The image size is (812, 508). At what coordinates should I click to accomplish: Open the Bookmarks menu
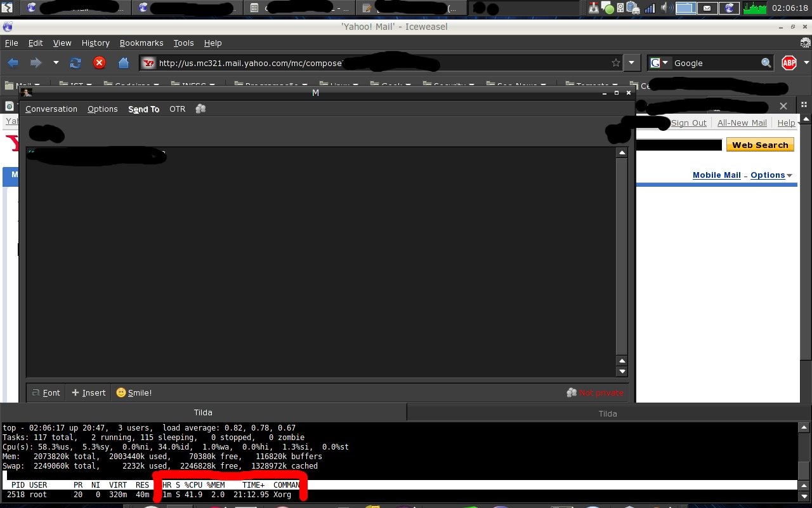point(141,43)
